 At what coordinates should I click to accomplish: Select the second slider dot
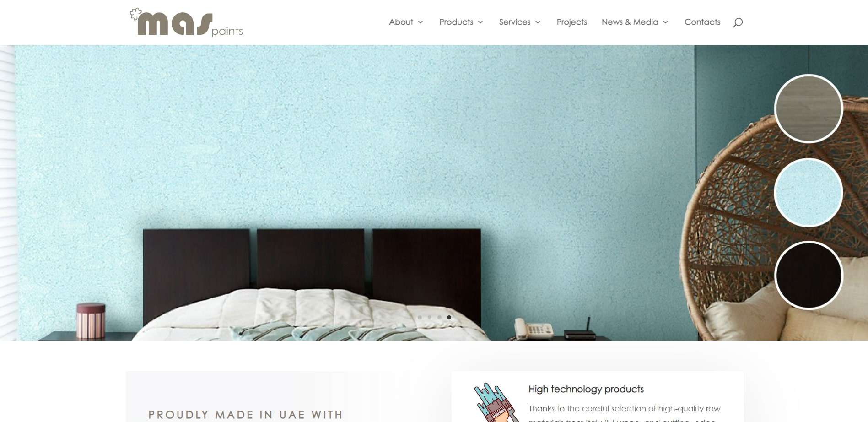430,317
